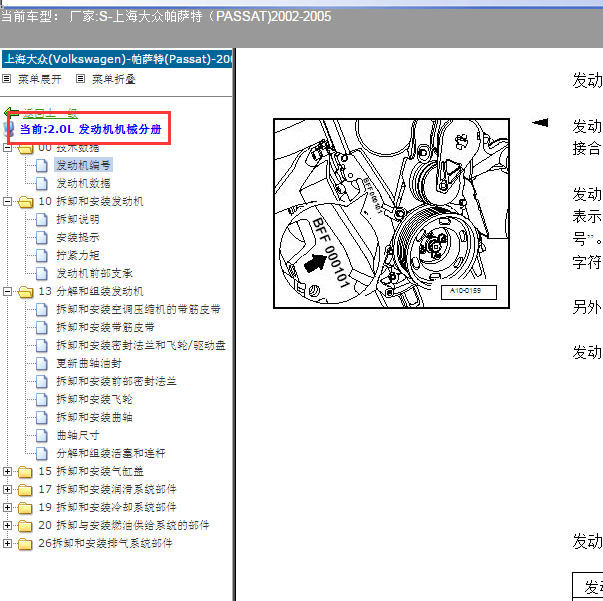Click folder icon of 19 拆卸和安装冷却系统部件
The image size is (603, 601).
pos(25,508)
